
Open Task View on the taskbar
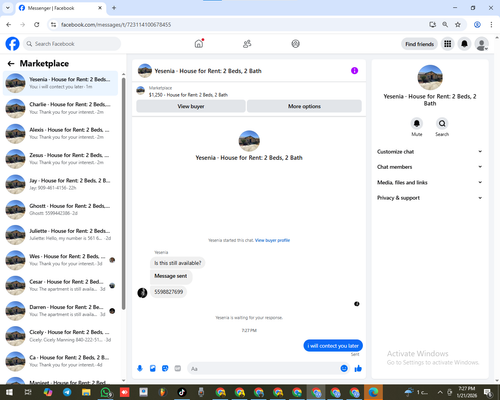coord(28,392)
